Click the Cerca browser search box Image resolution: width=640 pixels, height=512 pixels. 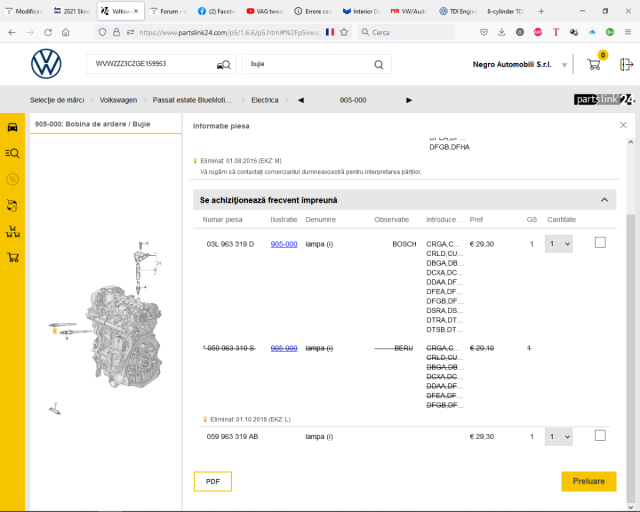point(406,32)
